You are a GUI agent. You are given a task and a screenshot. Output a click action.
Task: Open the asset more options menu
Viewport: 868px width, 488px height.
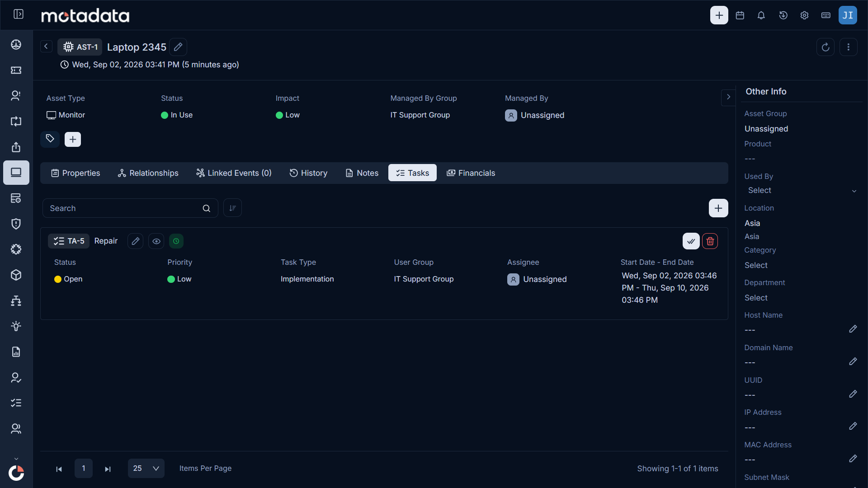point(849,47)
